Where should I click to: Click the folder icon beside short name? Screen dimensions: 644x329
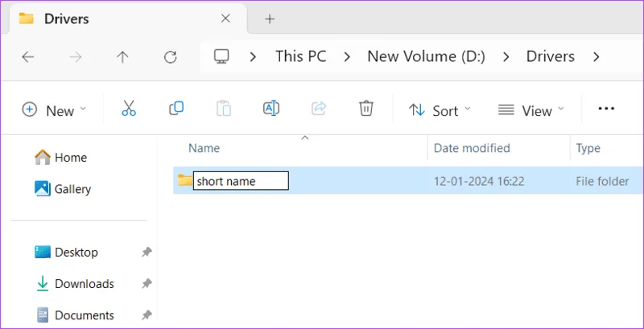(x=185, y=180)
